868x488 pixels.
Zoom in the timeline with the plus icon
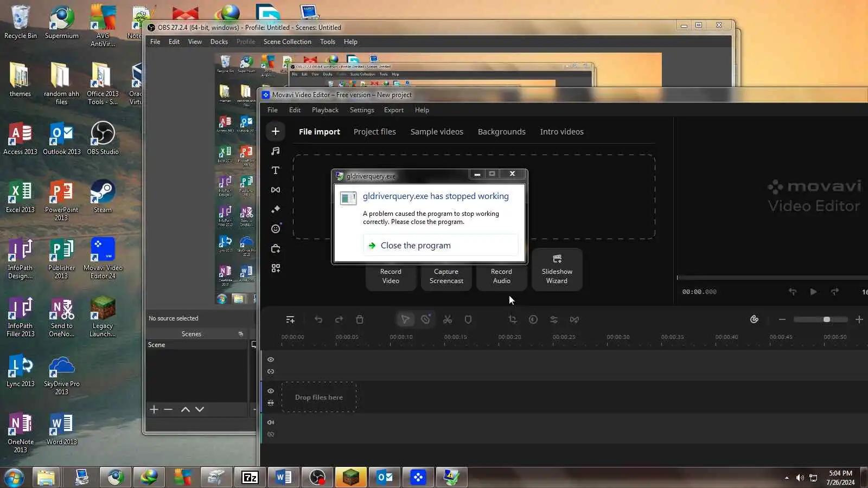click(859, 319)
